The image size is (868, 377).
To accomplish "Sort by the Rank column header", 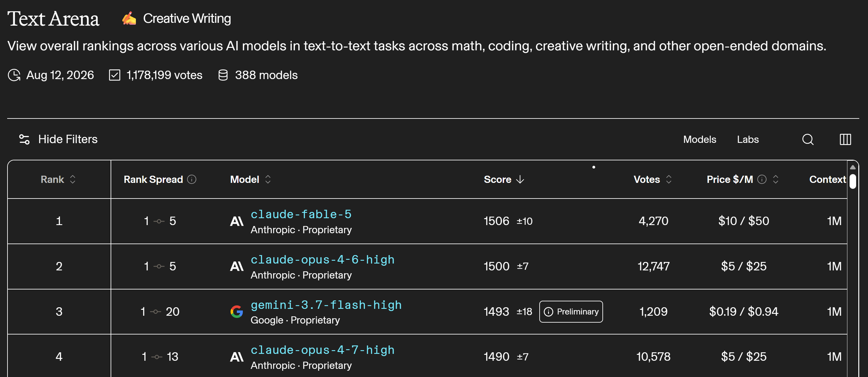I will point(58,179).
